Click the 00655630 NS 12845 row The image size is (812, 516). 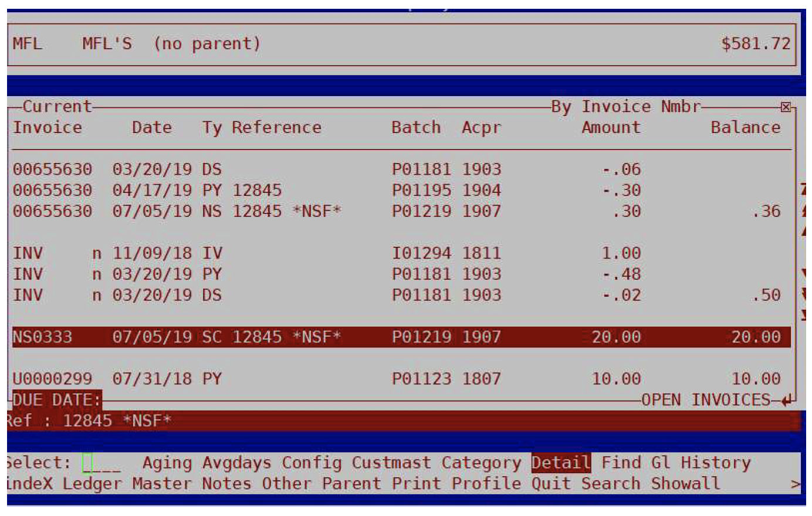pos(401,211)
